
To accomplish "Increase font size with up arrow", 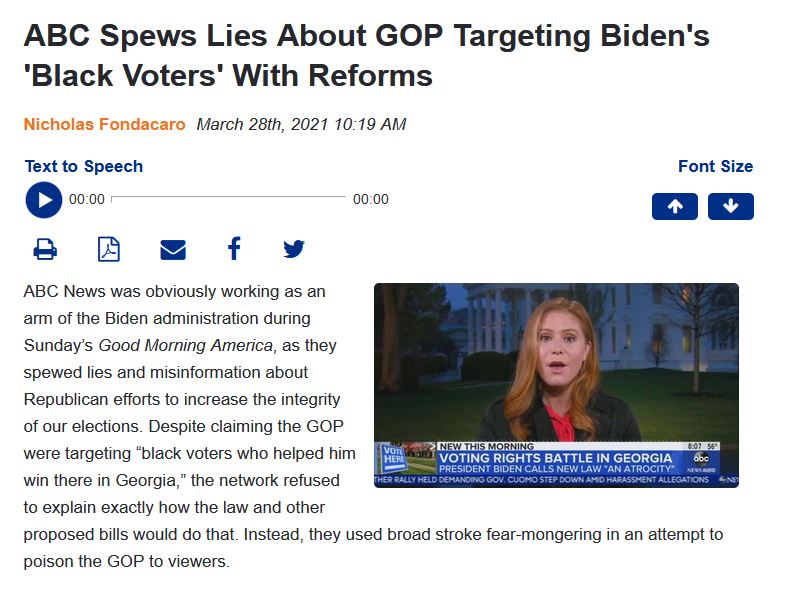I will pyautogui.click(x=675, y=206).
